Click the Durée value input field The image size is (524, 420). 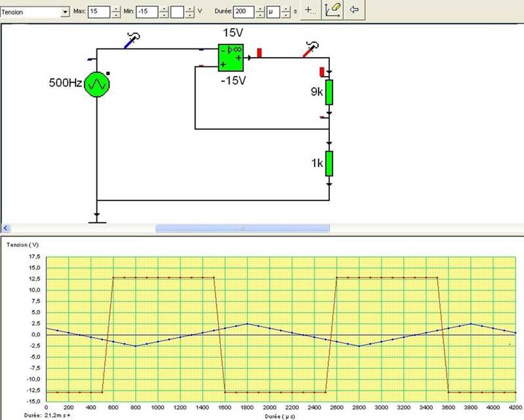pyautogui.click(x=243, y=11)
